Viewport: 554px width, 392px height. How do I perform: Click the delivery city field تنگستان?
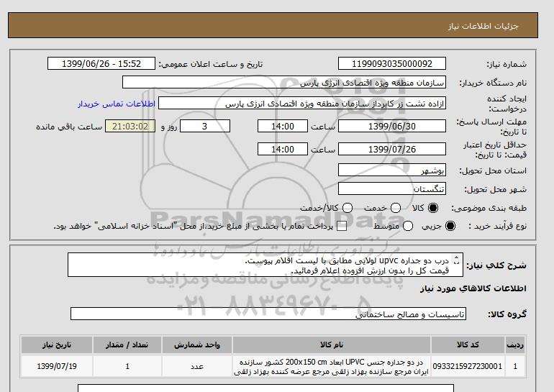pyautogui.click(x=392, y=188)
